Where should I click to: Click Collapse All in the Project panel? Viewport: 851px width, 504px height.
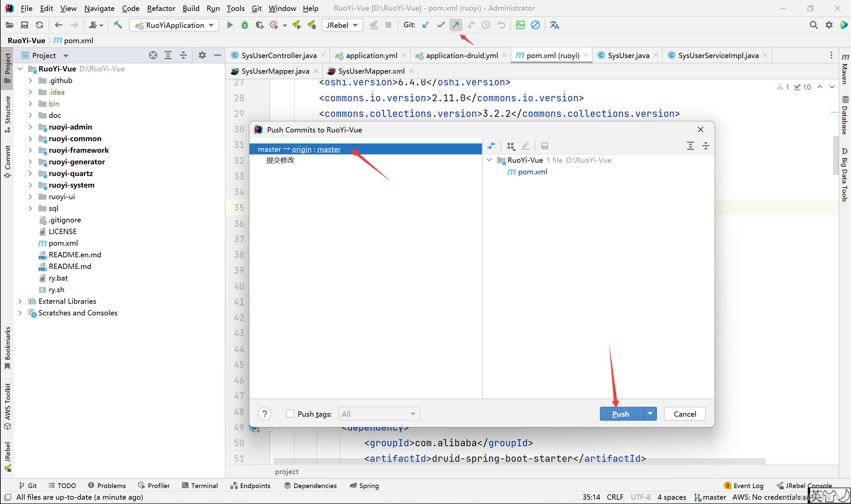pos(183,55)
